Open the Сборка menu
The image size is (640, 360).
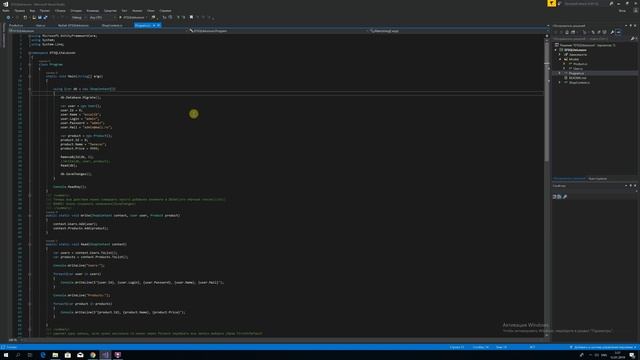[60, 11]
